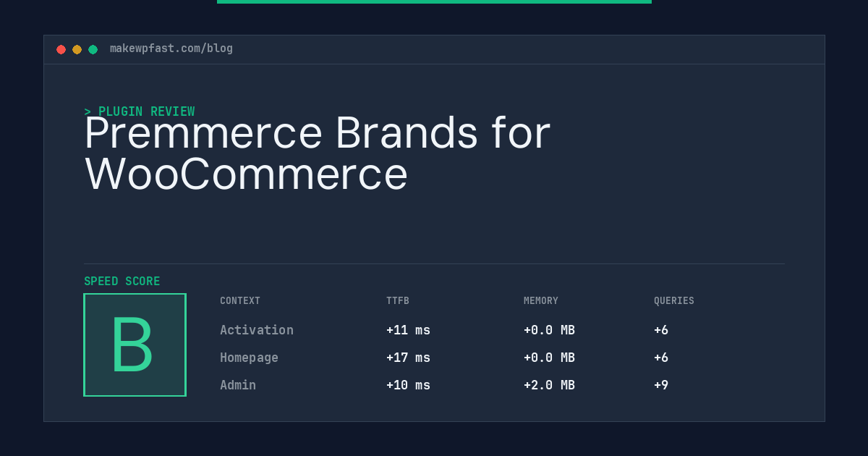Screen dimensions: 868x456
Task: Click the QUERIES column header
Action: 674,301
